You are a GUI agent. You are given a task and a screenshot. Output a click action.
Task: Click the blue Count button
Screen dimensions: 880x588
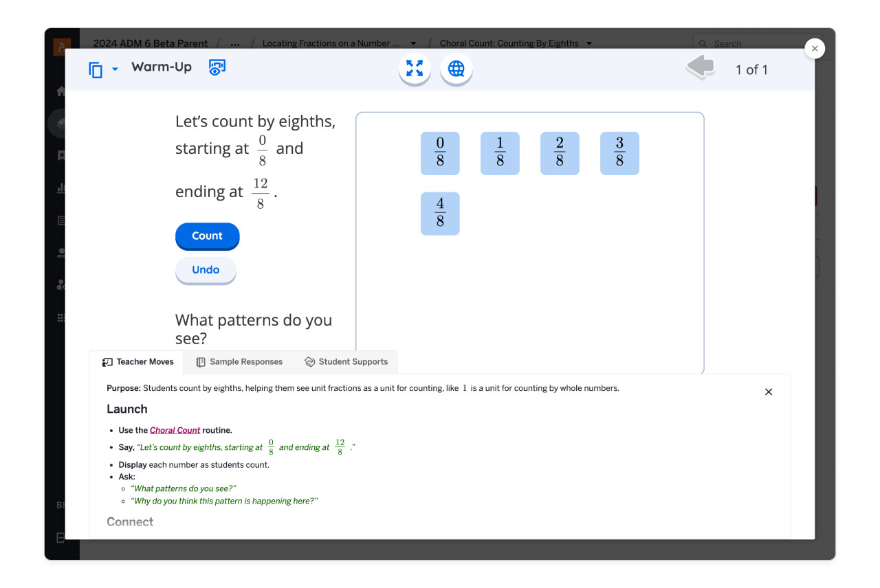click(x=208, y=236)
